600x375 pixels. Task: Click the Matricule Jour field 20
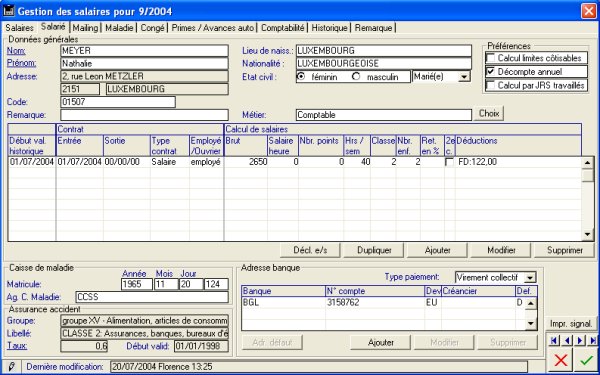click(x=191, y=284)
